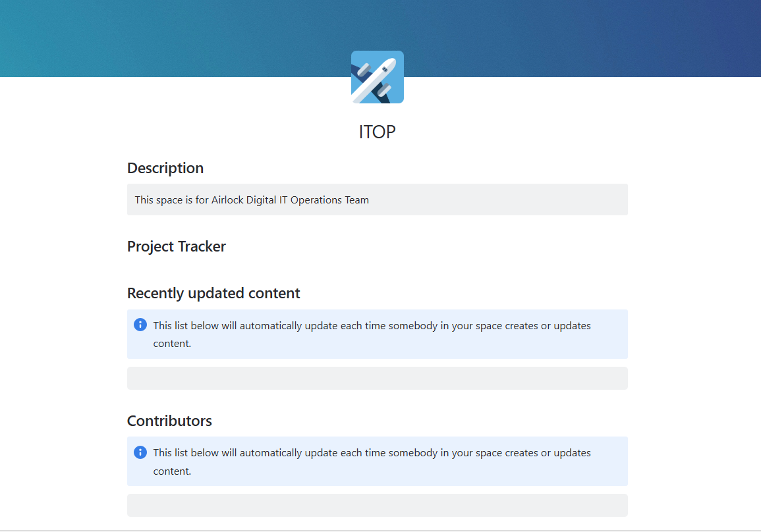The image size is (761, 532).
Task: Click empty area beneath Project Tracker heading
Action: pos(377,268)
